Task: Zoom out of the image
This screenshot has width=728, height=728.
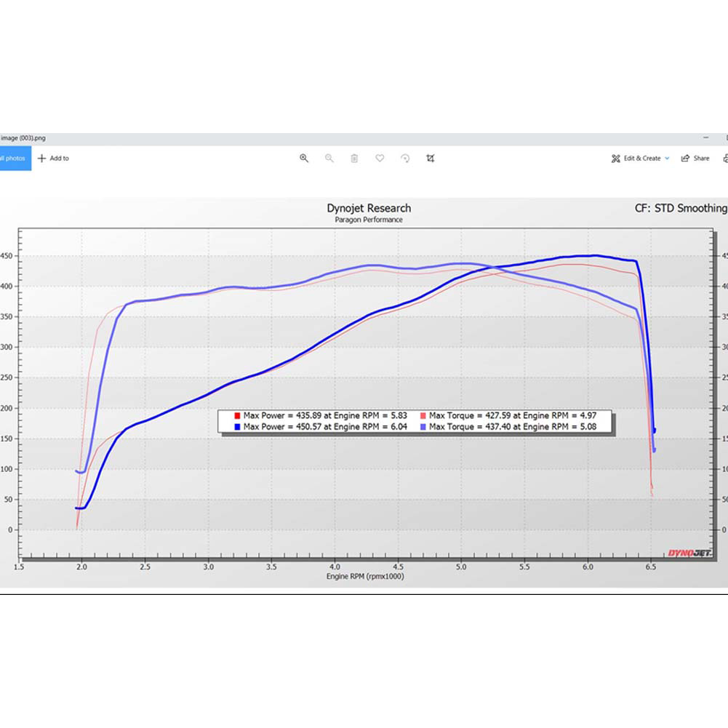Action: click(329, 158)
